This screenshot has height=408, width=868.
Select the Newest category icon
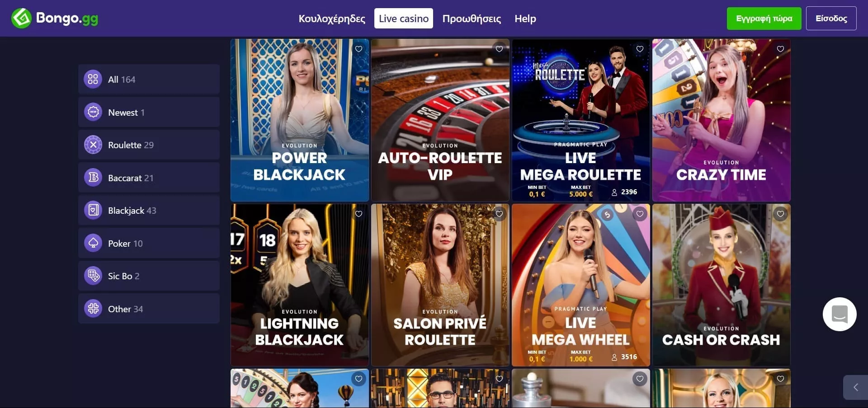tap(93, 112)
